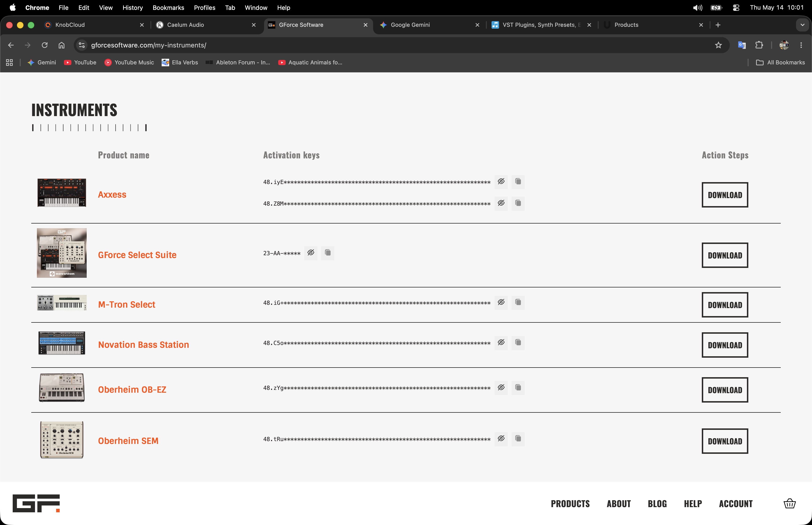The image size is (812, 525).
Task: Unhide the M-Tron Select activation key
Action: (501, 302)
